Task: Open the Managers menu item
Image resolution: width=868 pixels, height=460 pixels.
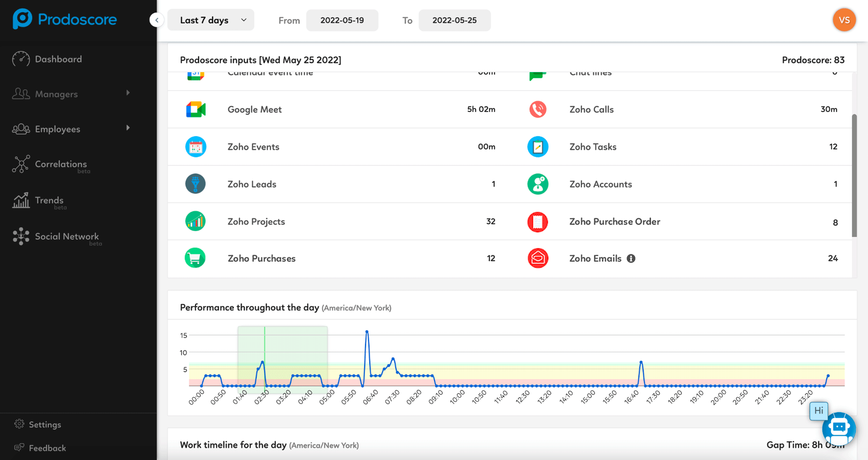Action: pos(56,94)
